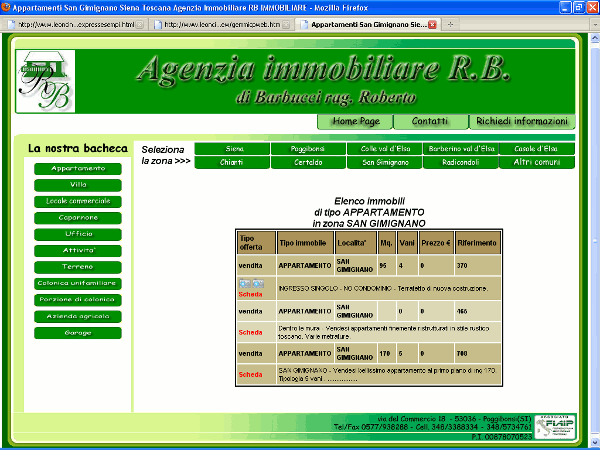Choose Villa property type

(x=78, y=185)
